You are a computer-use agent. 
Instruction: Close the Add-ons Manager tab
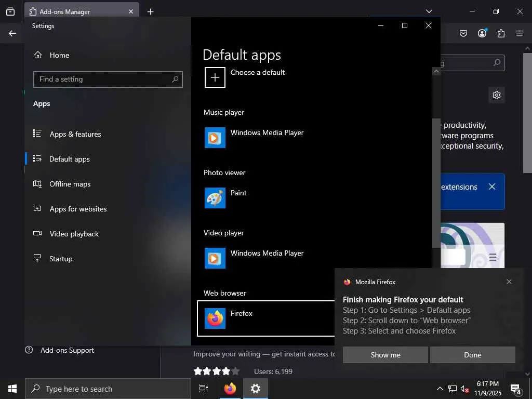[131, 11]
